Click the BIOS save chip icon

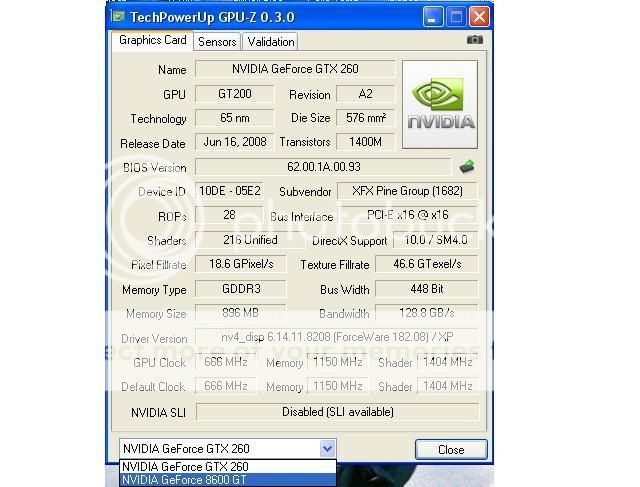pos(467,167)
